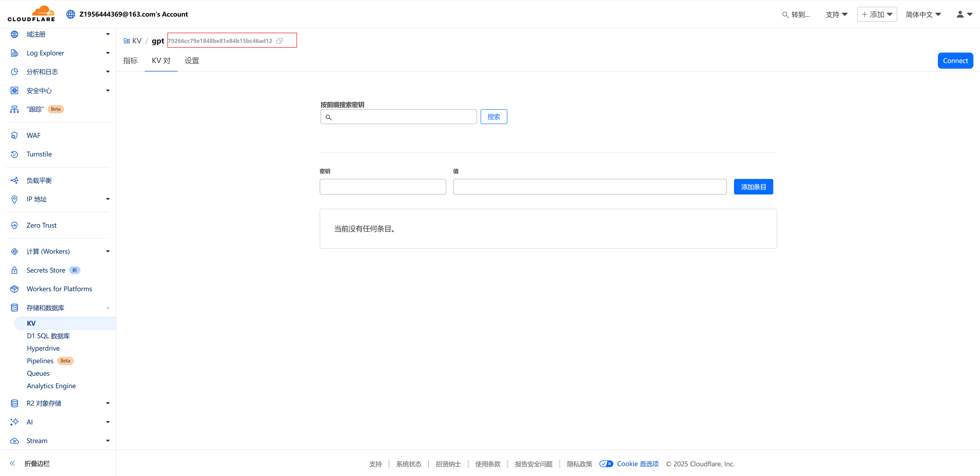Click the IP 地址 pin icon
Image resolution: width=980 pixels, height=476 pixels.
(15, 199)
